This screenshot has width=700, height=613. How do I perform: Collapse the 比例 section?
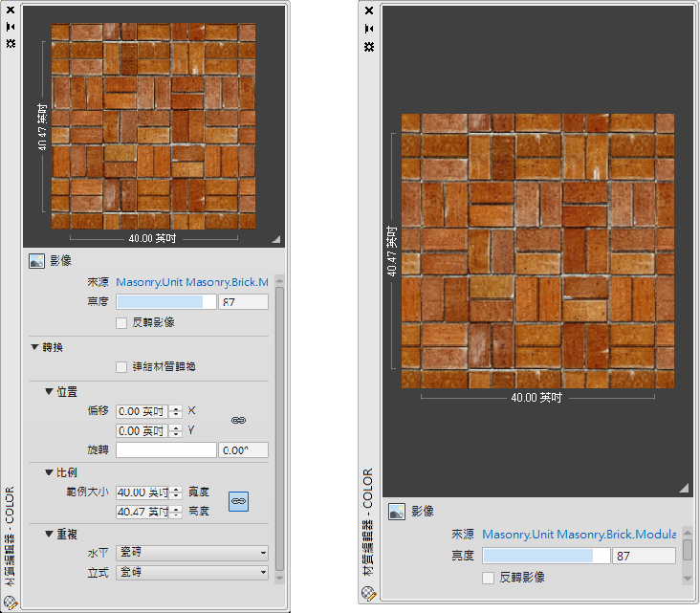tap(49, 472)
